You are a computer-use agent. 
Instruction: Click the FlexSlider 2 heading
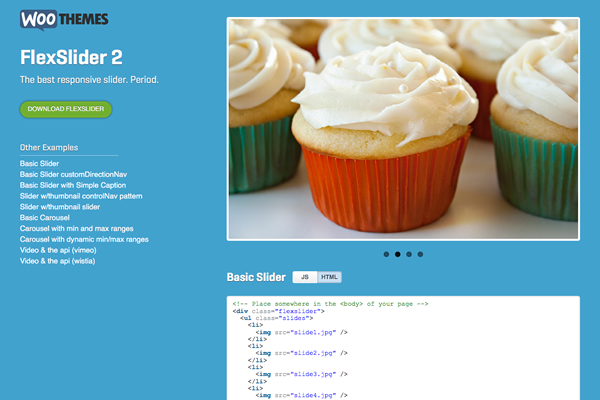click(71, 57)
